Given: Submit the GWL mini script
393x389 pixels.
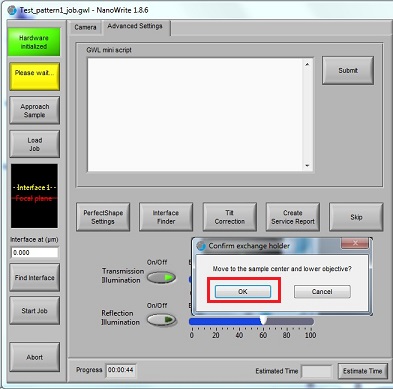Looking at the screenshot, I should pos(348,70).
